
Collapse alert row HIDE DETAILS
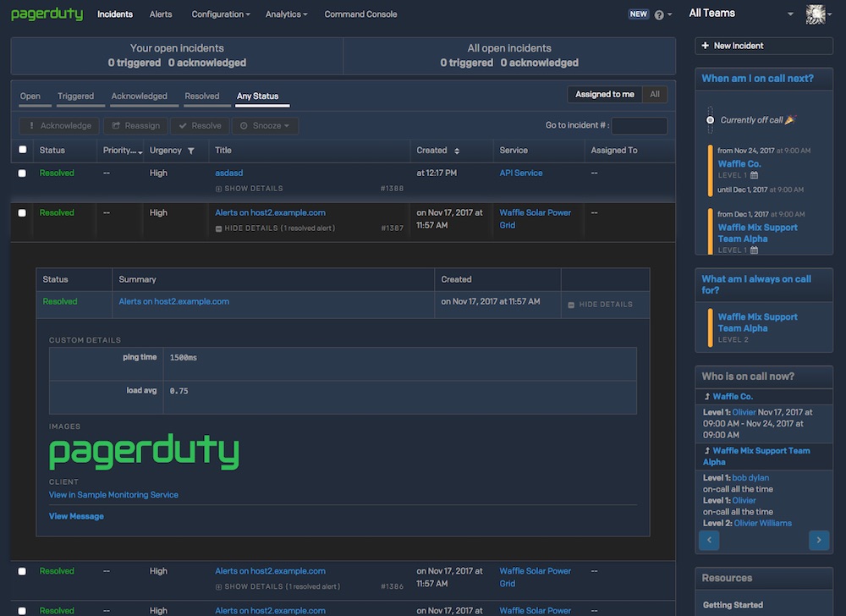[x=600, y=305]
